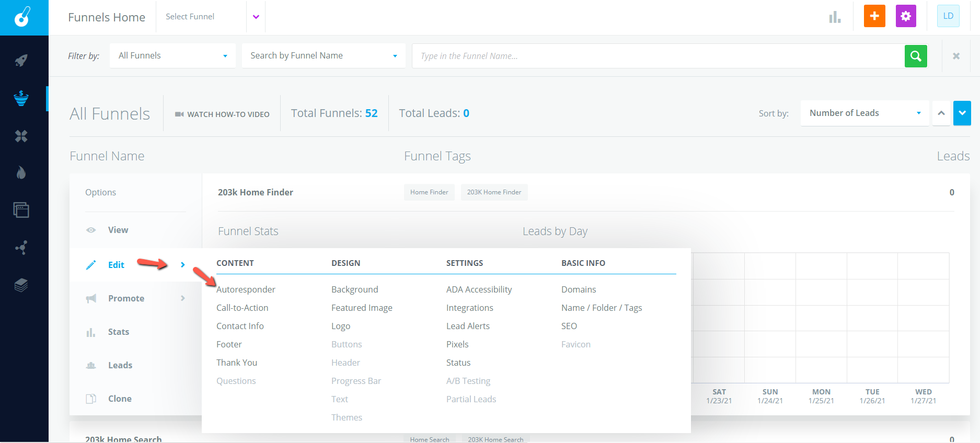
Task: Click the Home Finder tag
Action: (429, 192)
